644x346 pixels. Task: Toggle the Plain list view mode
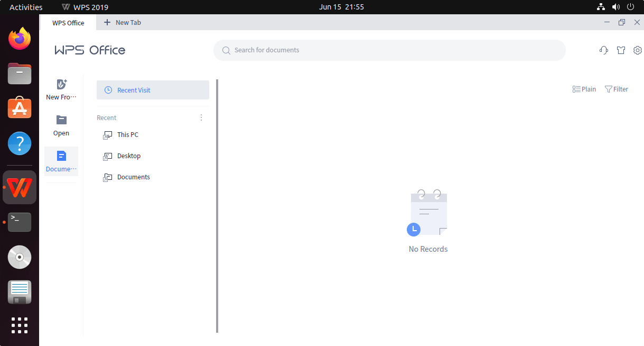(584, 89)
